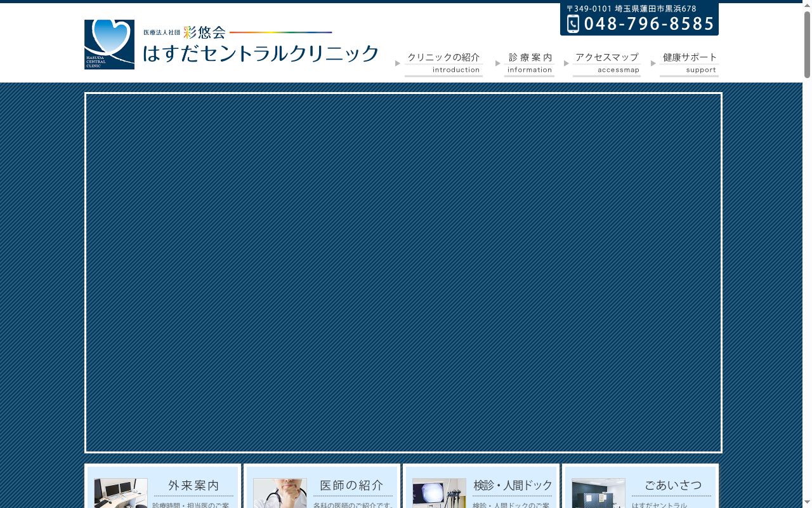
Task: Click the はすだセントラルクリニック title text
Action: [x=261, y=53]
